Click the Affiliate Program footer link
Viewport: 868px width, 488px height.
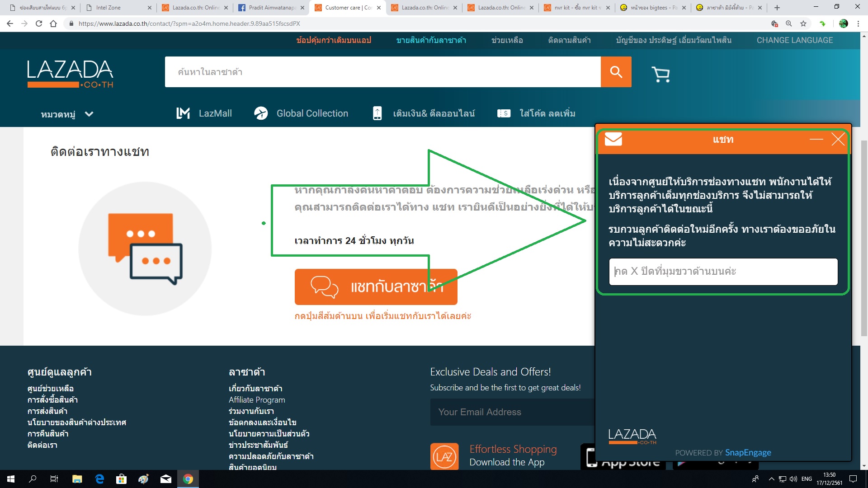257,400
